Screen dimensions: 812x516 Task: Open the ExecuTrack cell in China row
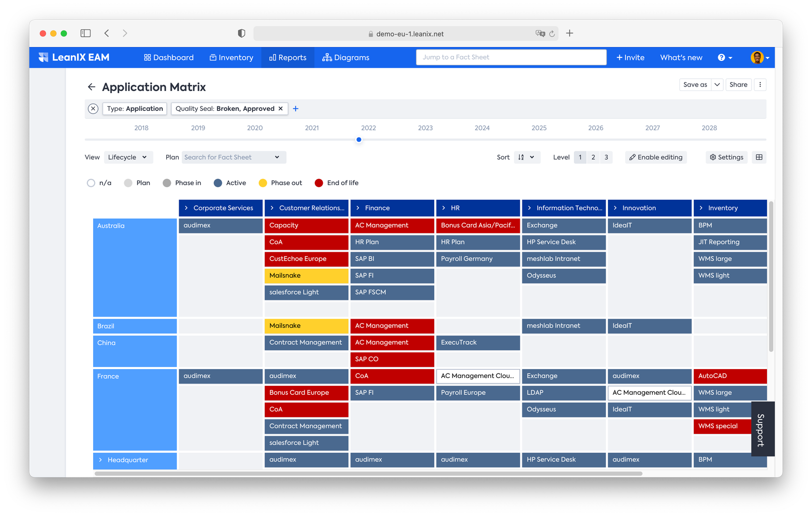pos(478,342)
